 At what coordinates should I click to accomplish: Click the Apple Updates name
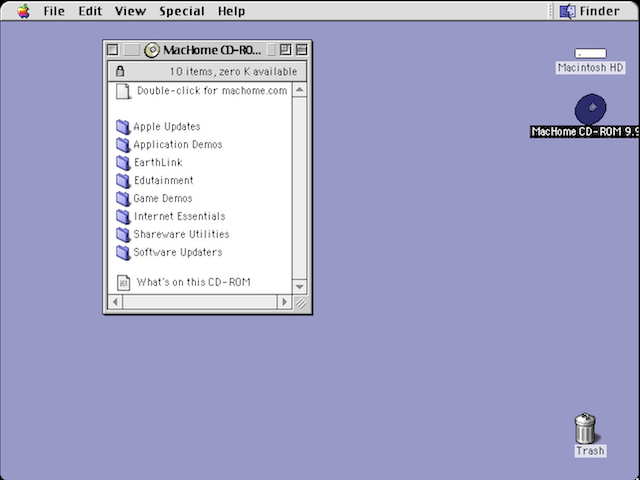click(x=167, y=127)
